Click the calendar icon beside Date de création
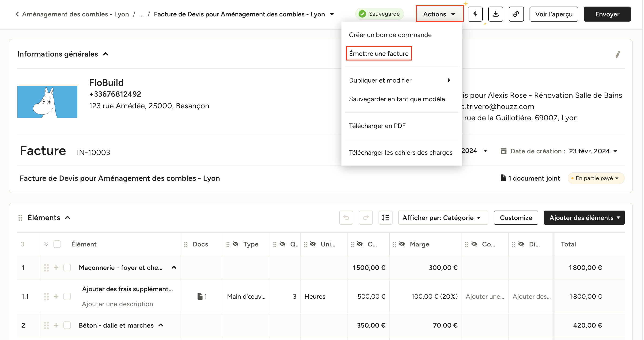The height and width of the screenshot is (340, 644). point(504,151)
